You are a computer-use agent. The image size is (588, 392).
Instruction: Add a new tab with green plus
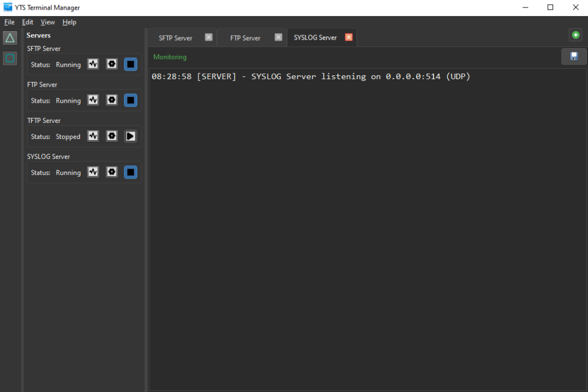tap(575, 35)
